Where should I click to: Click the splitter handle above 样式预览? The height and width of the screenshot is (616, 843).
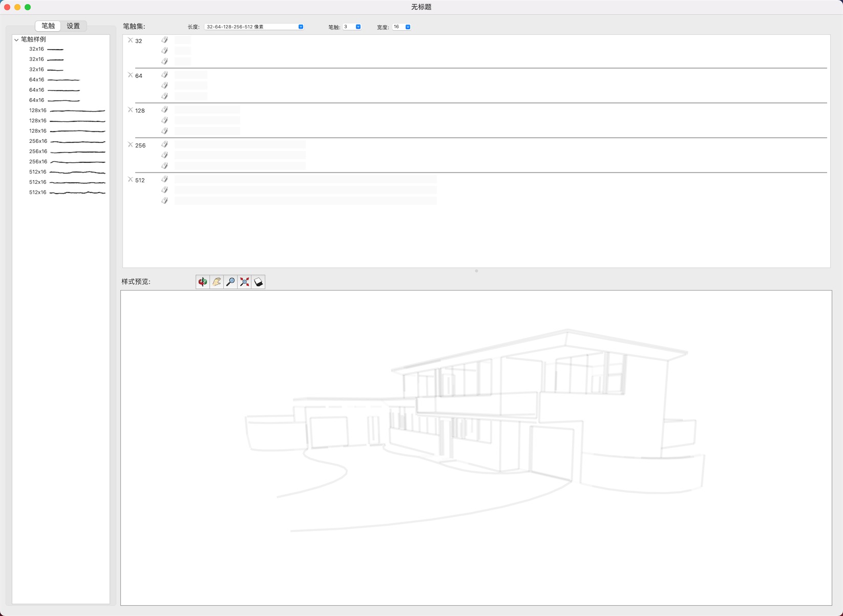click(476, 271)
